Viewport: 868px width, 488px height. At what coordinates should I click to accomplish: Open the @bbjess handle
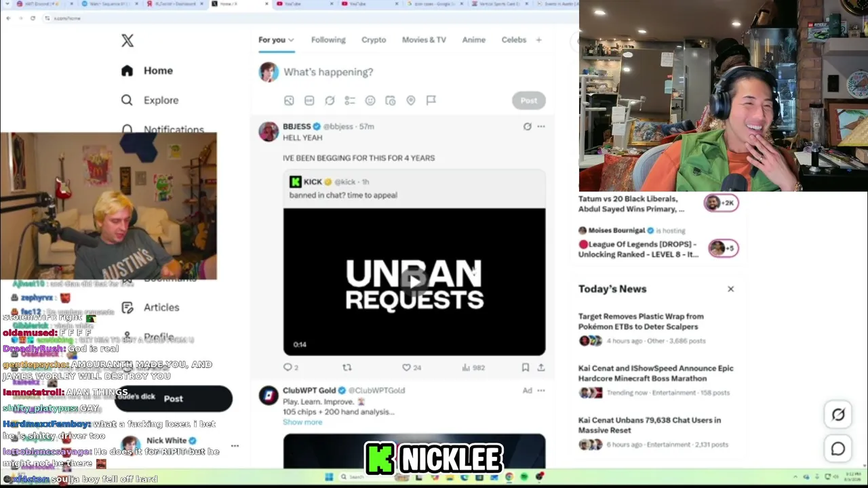(338, 127)
